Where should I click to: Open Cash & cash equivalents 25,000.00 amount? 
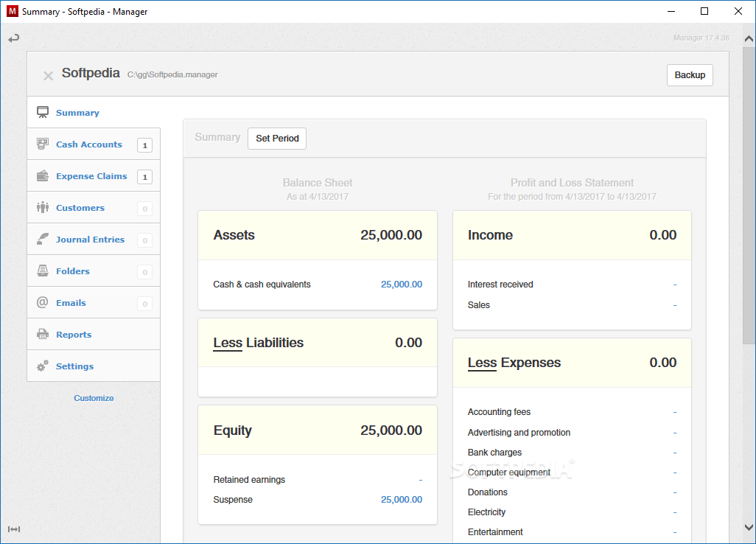401,285
